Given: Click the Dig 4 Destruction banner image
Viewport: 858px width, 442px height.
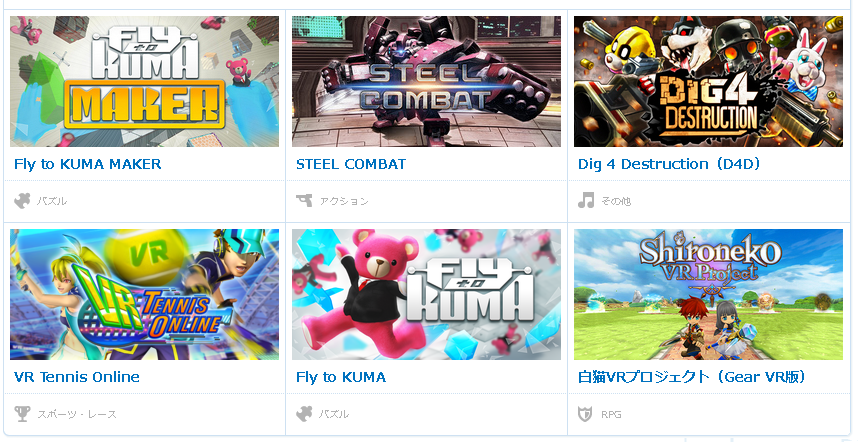Looking at the screenshot, I should tap(708, 81).
